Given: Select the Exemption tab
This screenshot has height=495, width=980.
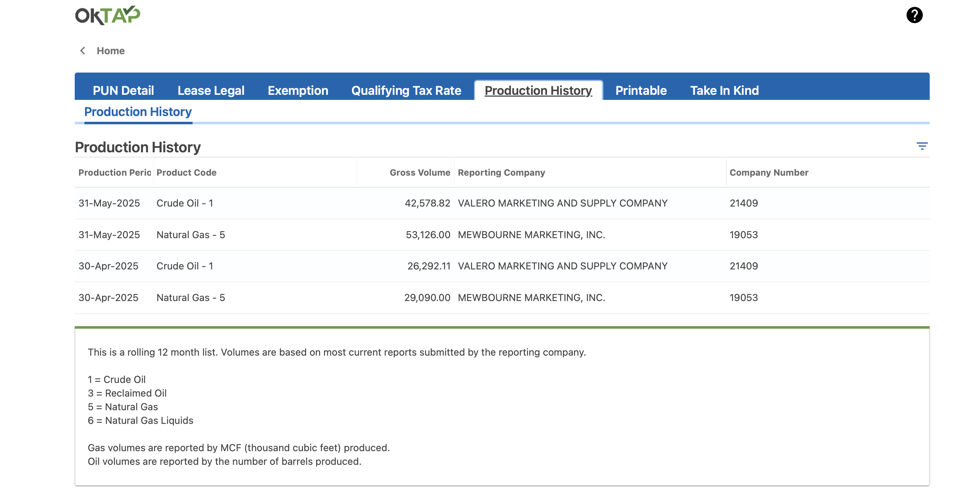Looking at the screenshot, I should tap(297, 91).
